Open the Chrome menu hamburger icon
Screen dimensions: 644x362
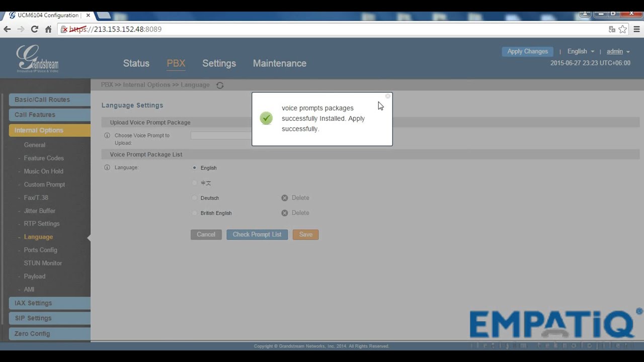click(x=636, y=29)
